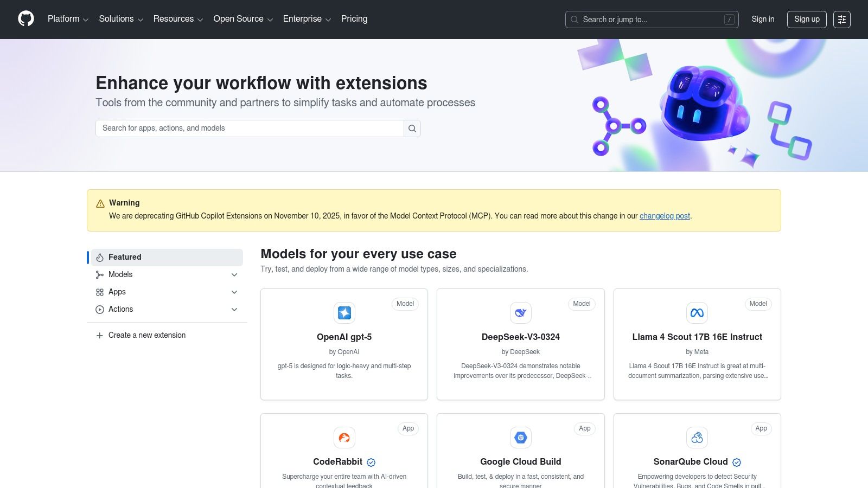Click the apps and models search field
The width and height of the screenshot is (868, 488).
click(x=250, y=128)
